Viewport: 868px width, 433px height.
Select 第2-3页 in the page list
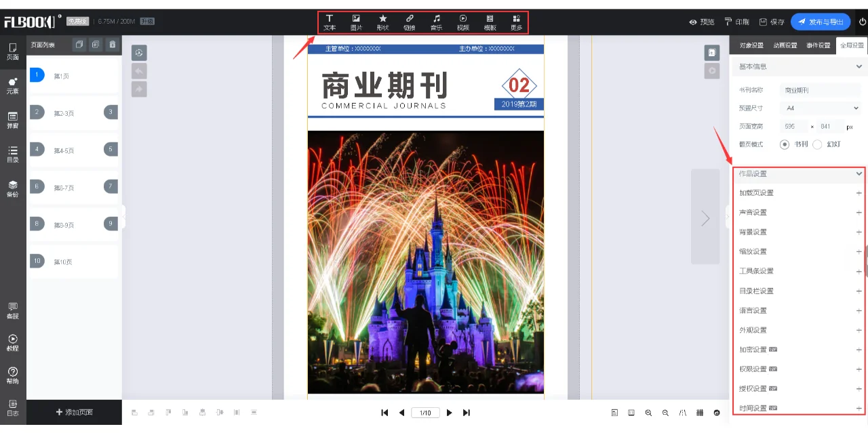[x=74, y=112]
